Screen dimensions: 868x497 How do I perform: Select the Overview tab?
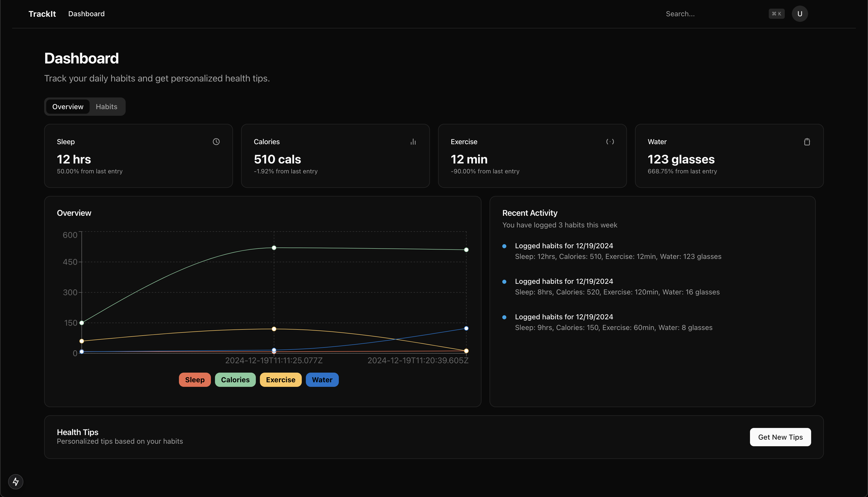[68, 107]
